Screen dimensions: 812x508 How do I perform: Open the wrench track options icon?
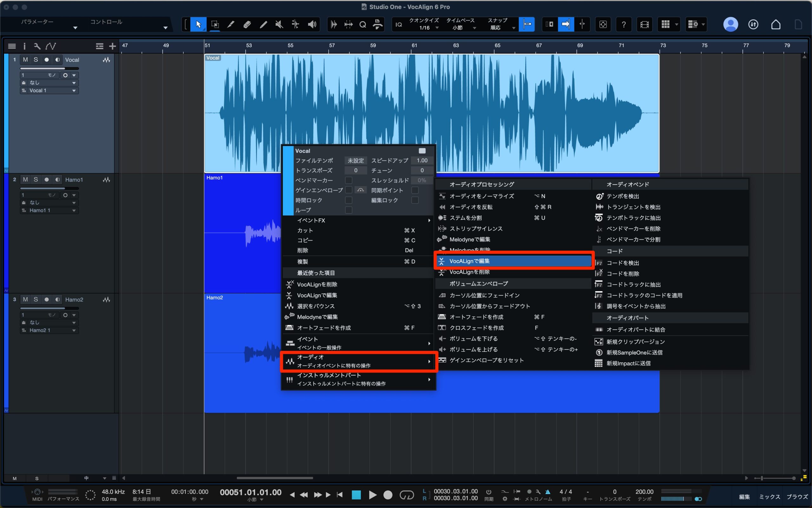coord(37,46)
